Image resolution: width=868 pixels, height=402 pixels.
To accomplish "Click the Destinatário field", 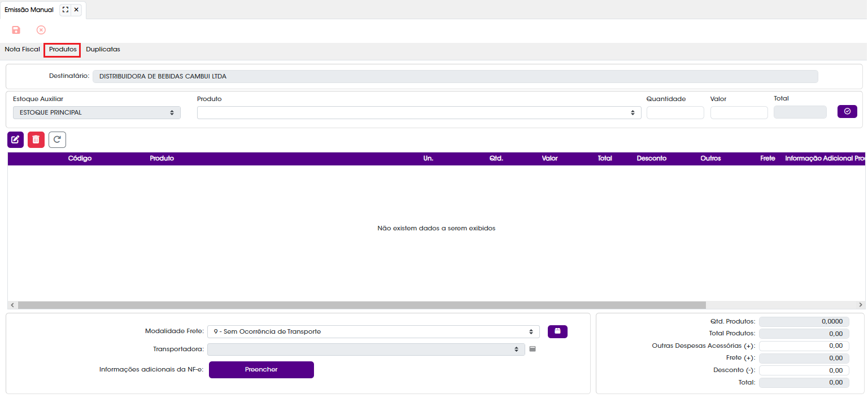I will pos(455,76).
